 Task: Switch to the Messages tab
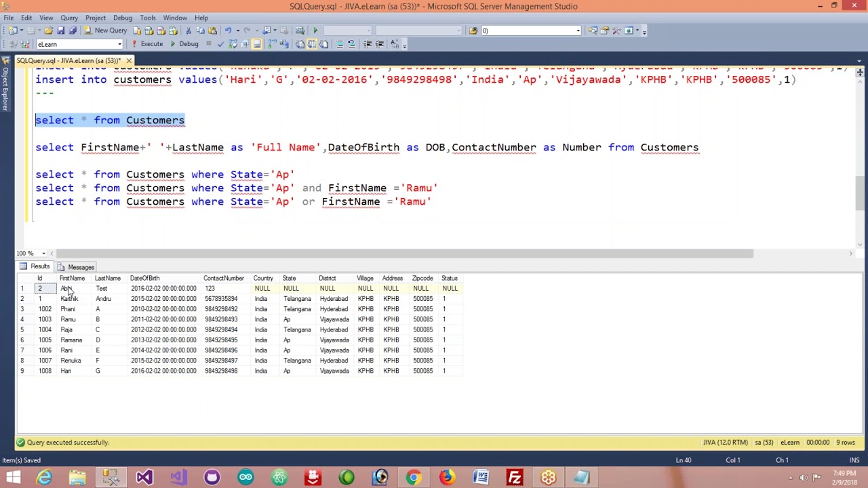pos(76,267)
